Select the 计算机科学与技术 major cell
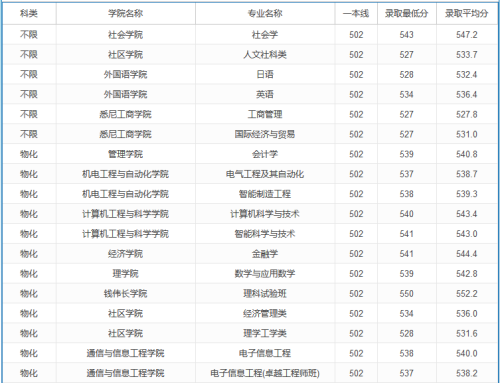Image resolution: width=500 pixels, height=383 pixels. 265,214
